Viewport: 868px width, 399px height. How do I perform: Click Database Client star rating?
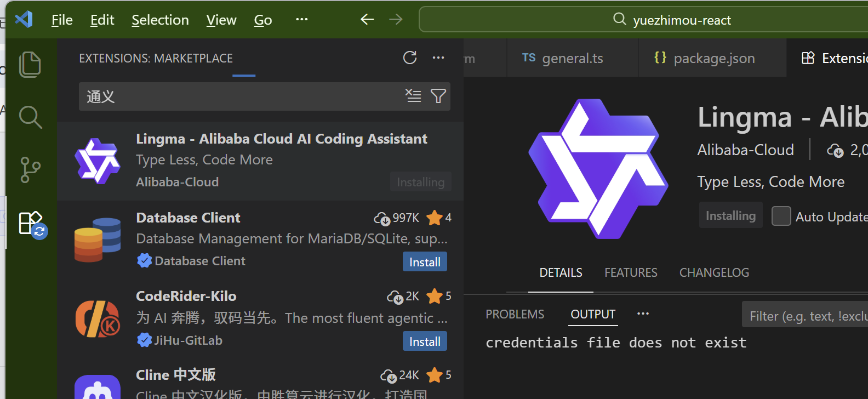pyautogui.click(x=439, y=218)
